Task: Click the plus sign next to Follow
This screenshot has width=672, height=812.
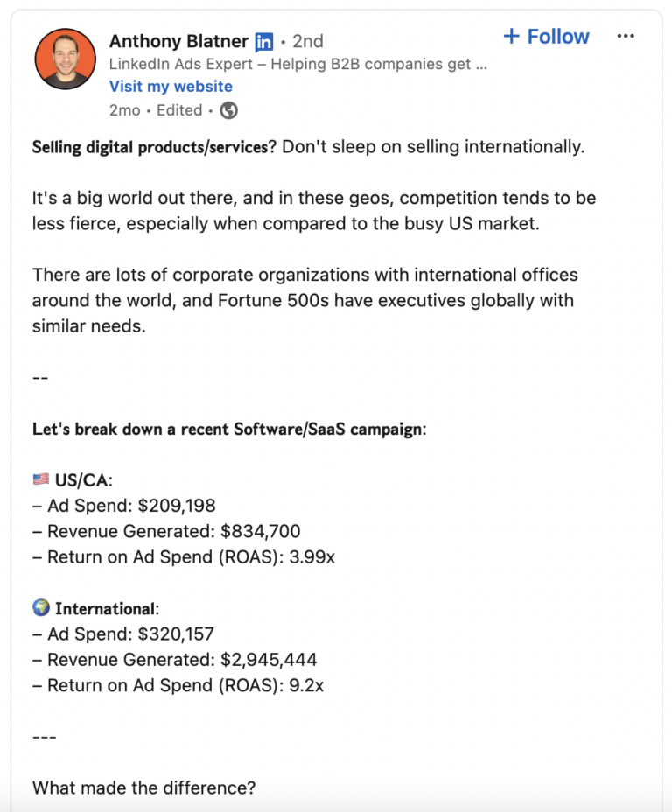Action: point(512,36)
